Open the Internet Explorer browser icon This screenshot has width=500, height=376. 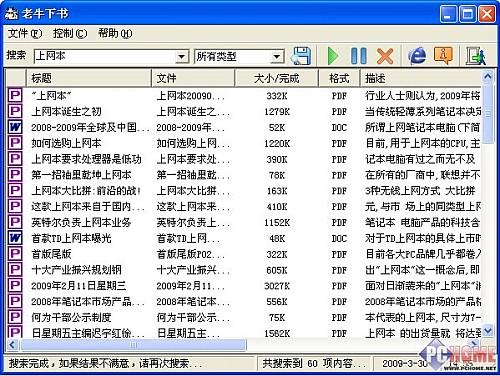click(417, 55)
